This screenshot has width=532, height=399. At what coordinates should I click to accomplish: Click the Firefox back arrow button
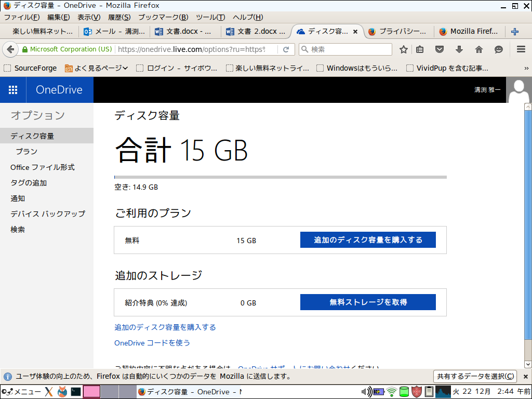10,49
